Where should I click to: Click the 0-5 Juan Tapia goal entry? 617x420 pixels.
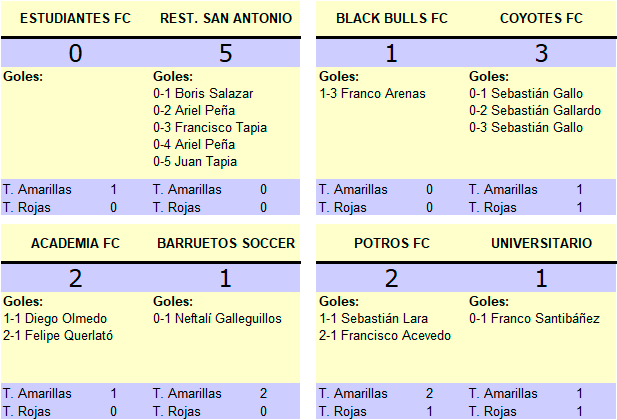pyautogui.click(x=201, y=161)
